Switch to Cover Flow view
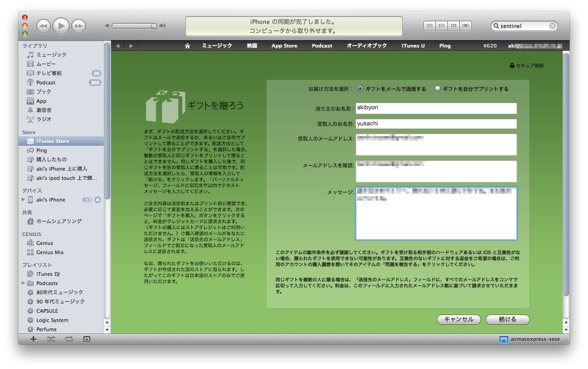 click(466, 26)
